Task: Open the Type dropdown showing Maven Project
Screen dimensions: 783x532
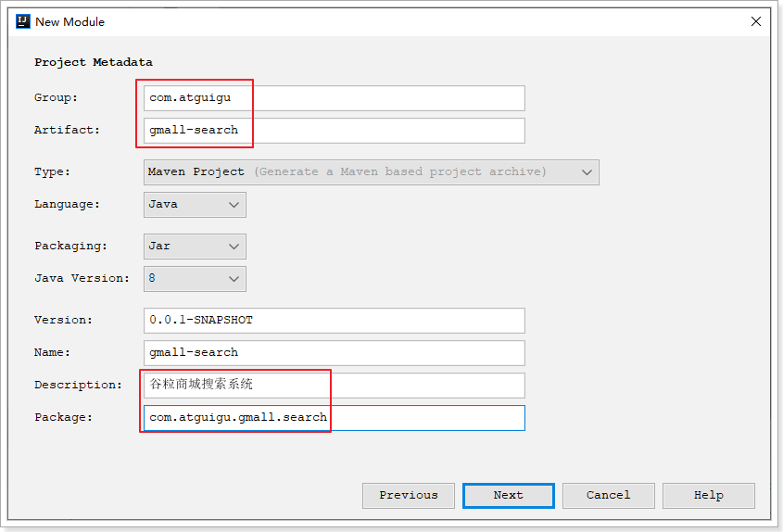Action: [x=371, y=172]
